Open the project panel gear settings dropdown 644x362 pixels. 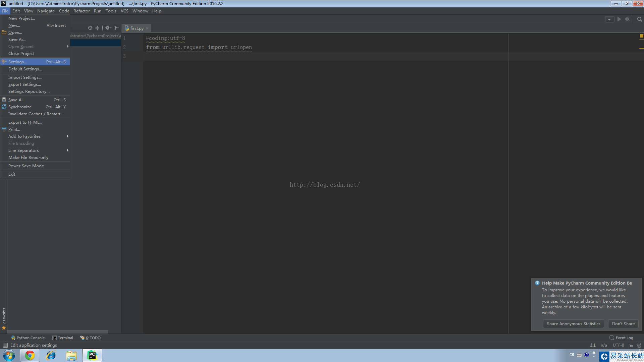[108, 28]
